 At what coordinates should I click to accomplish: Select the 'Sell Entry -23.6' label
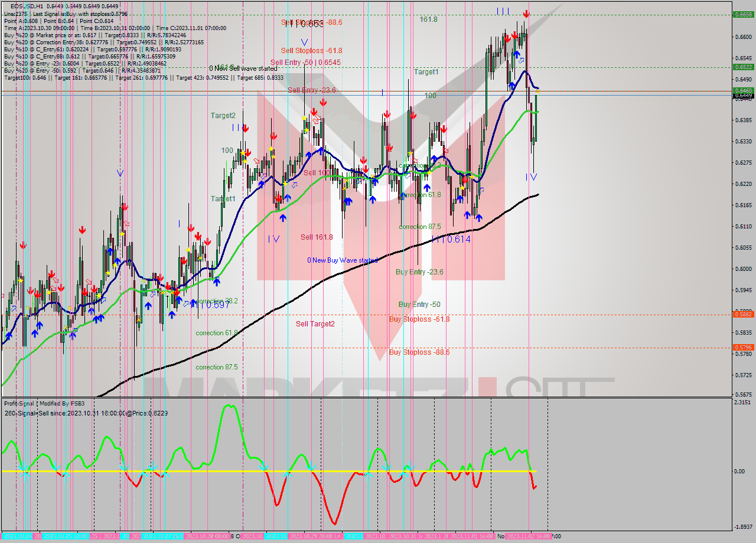[x=312, y=90]
